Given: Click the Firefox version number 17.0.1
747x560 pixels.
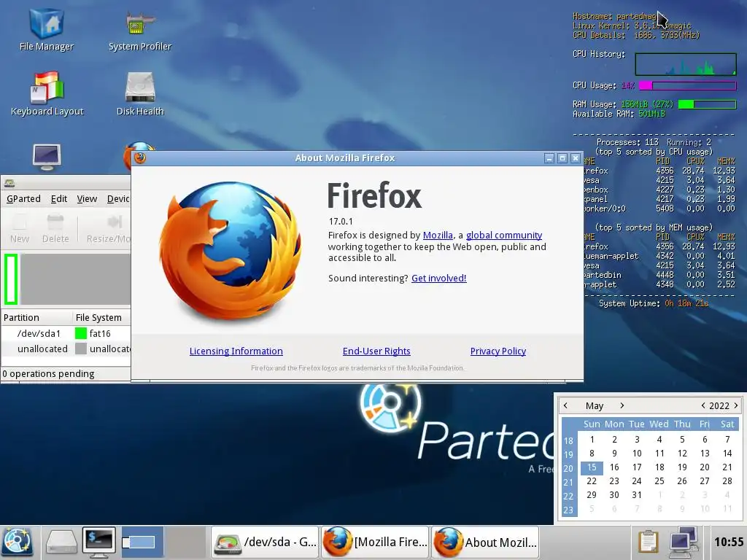Looking at the screenshot, I should [x=341, y=222].
